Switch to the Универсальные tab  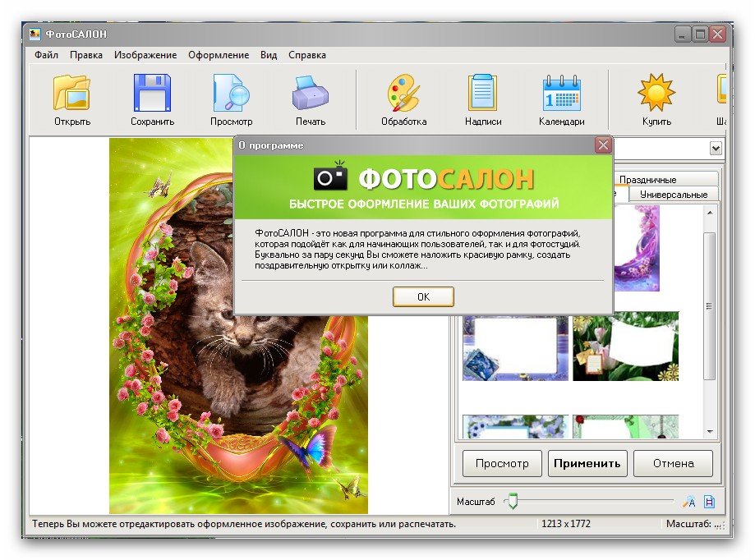pyautogui.click(x=673, y=195)
